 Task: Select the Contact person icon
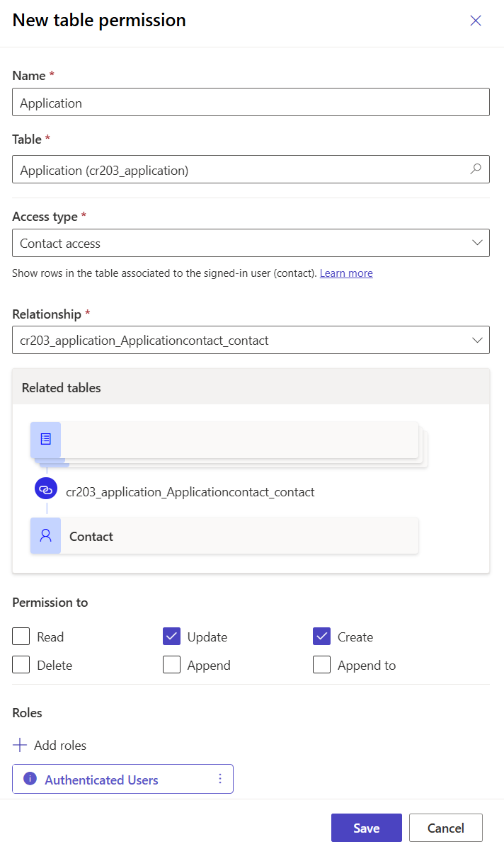(x=45, y=536)
